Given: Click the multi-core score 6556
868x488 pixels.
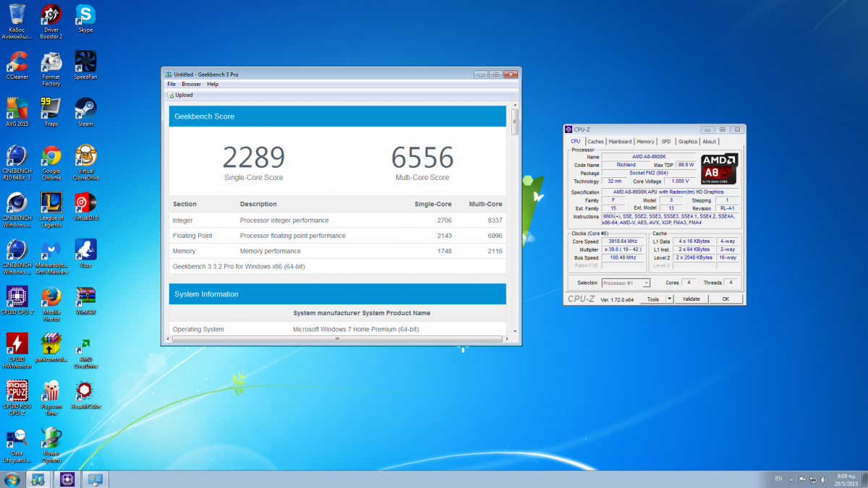Looking at the screenshot, I should [422, 158].
